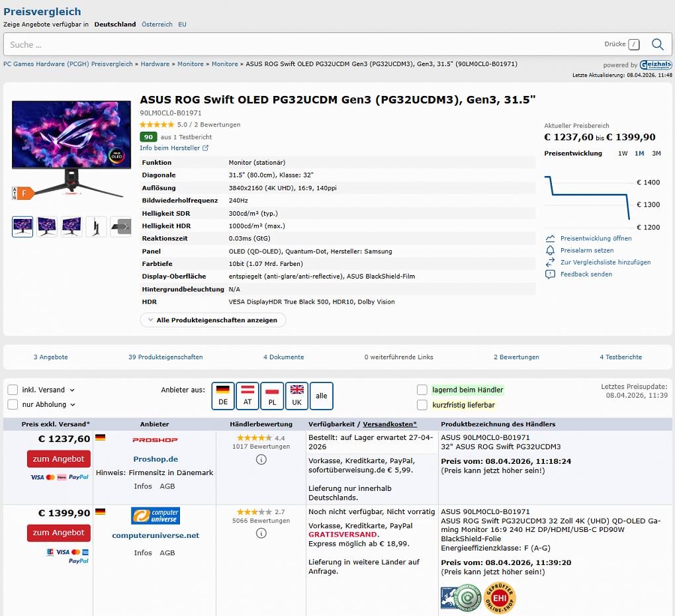This screenshot has width=675, height=616.
Task: Select the third product thumbnail
Action: tap(71, 226)
